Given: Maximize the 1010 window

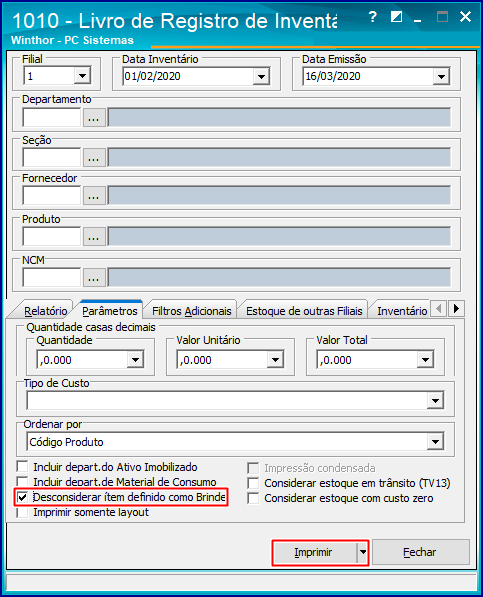Looking at the screenshot, I should point(442,17).
